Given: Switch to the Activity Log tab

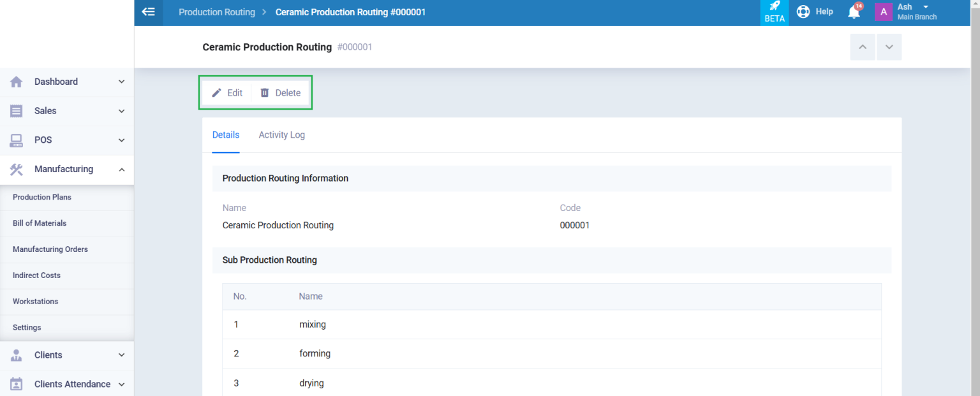Looking at the screenshot, I should tap(281, 135).
